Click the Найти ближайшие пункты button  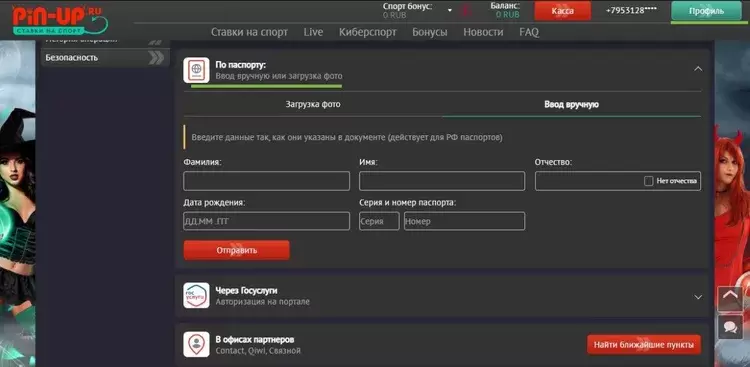tap(644, 345)
